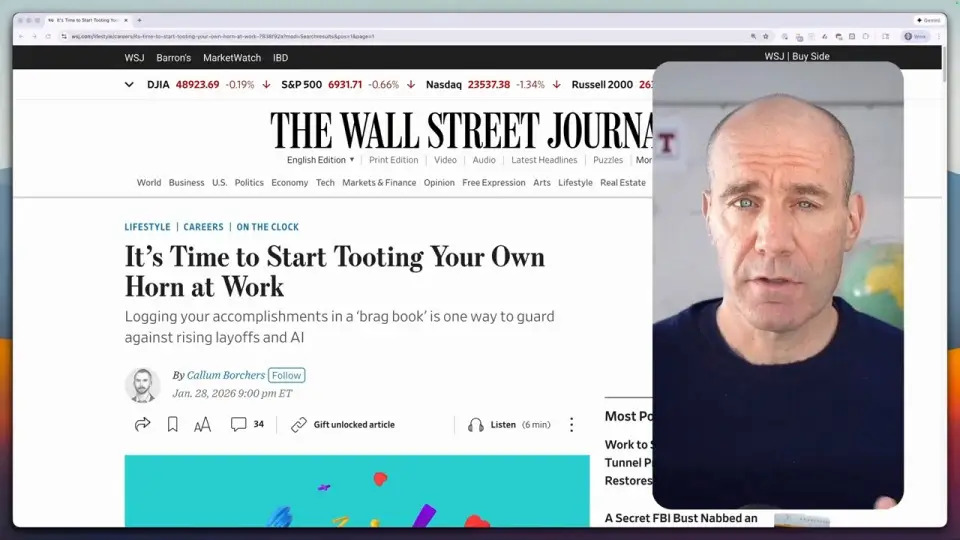Toggle Follow for Callum Borchers

tap(286, 376)
